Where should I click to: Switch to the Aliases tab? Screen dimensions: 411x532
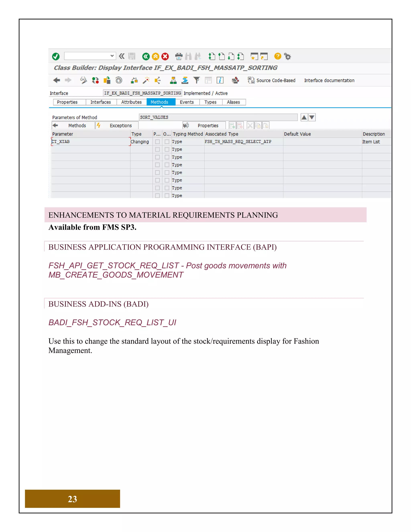point(234,102)
